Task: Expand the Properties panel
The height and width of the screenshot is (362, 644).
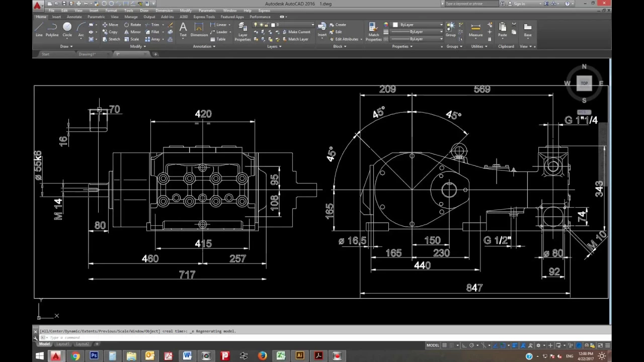Action: coord(403,46)
